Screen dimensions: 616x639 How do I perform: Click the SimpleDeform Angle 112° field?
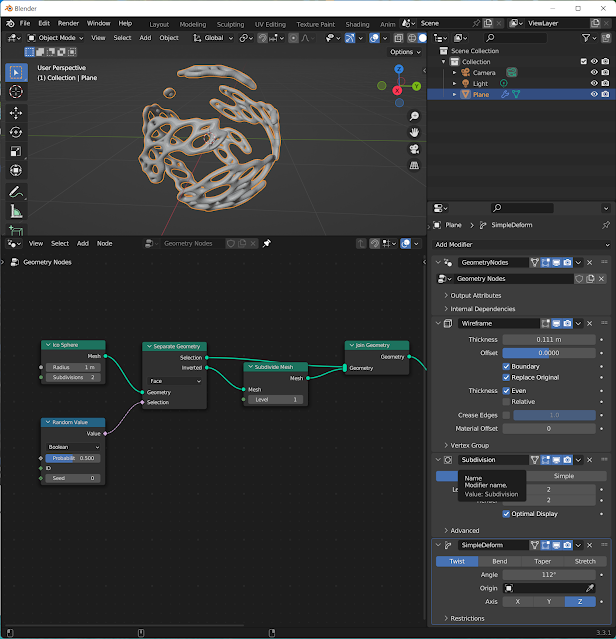(549, 575)
